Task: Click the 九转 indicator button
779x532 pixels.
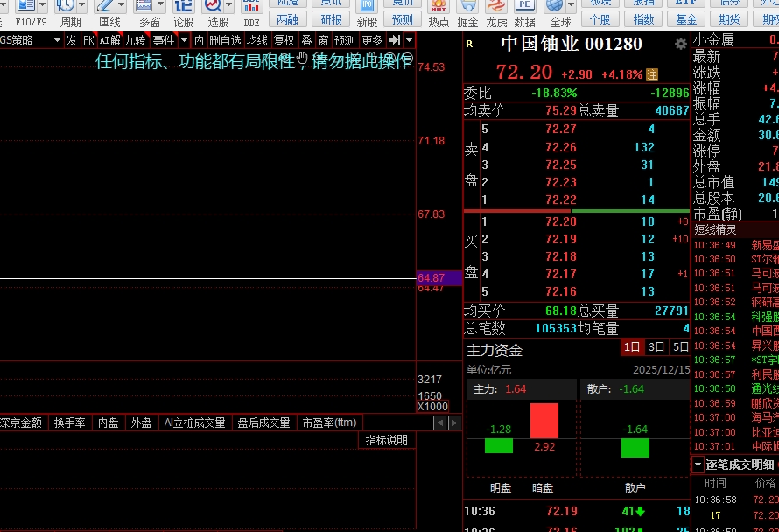Action: point(135,40)
